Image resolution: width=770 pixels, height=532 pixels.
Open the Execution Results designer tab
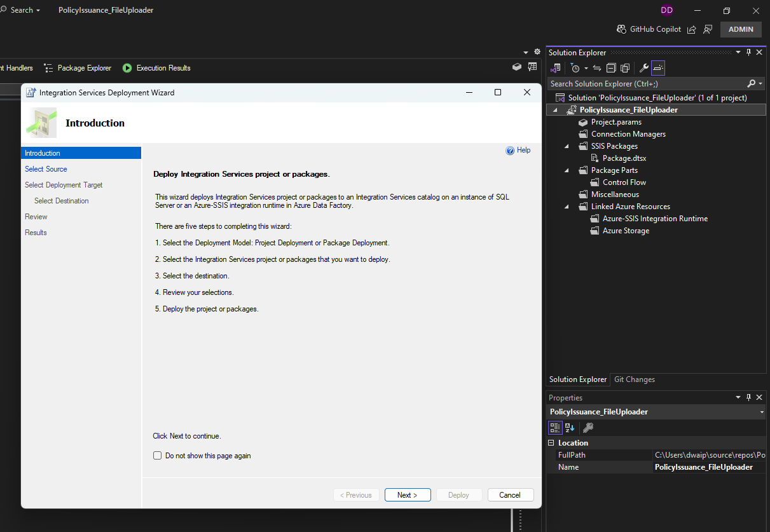click(x=156, y=68)
